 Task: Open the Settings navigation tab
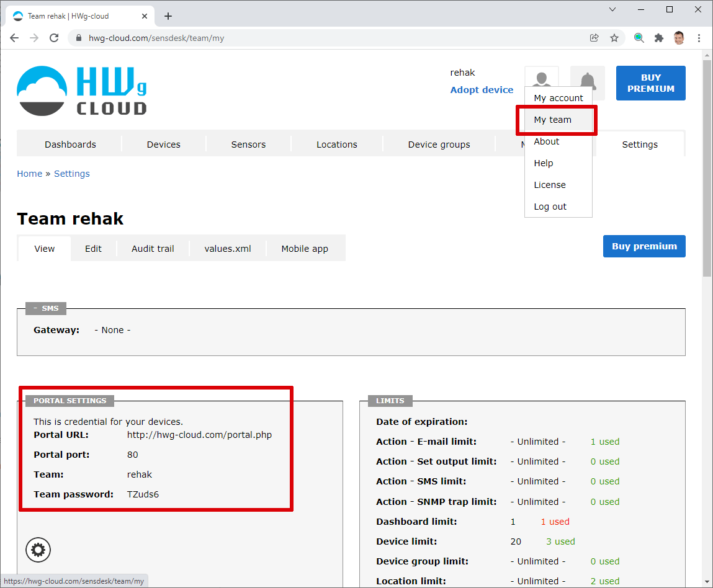click(640, 145)
